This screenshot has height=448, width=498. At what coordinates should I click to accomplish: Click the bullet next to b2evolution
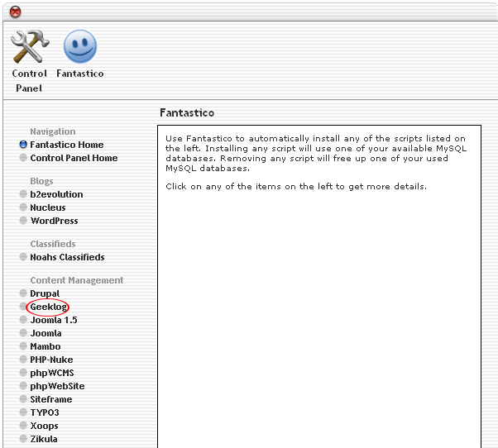tap(23, 194)
